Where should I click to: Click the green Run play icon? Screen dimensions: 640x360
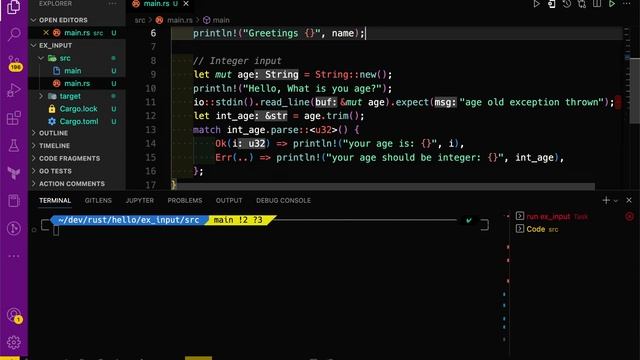[612, 4]
